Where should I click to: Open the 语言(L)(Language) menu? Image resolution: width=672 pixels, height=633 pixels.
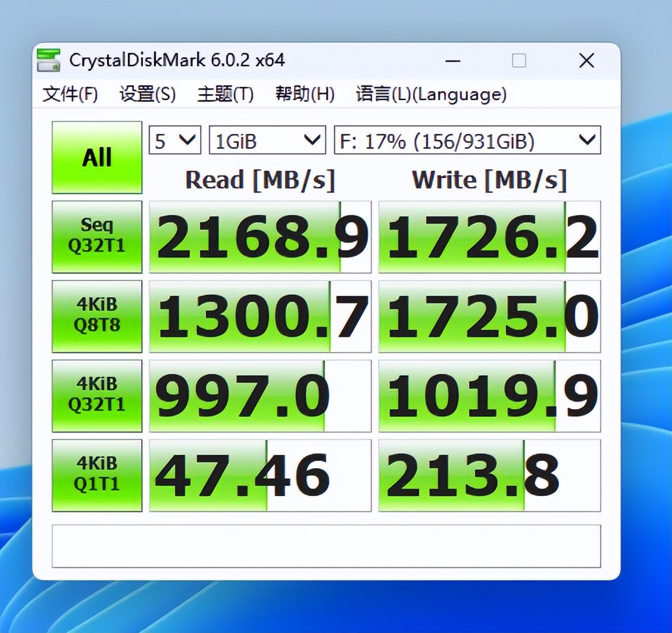(x=430, y=94)
